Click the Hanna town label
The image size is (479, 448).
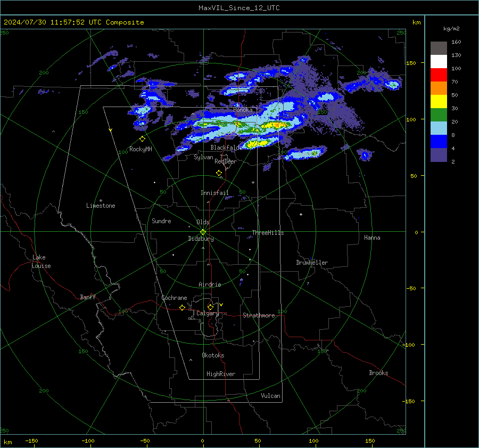[x=372, y=238]
